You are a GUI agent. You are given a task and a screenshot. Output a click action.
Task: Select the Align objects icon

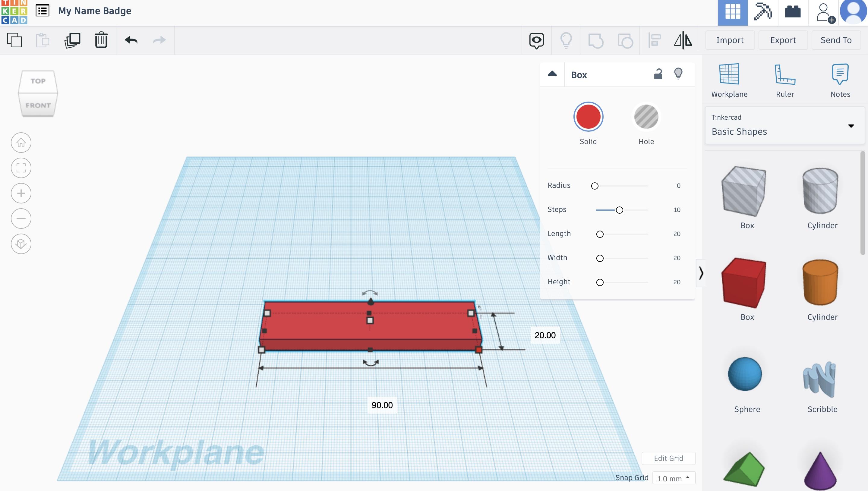[655, 40]
